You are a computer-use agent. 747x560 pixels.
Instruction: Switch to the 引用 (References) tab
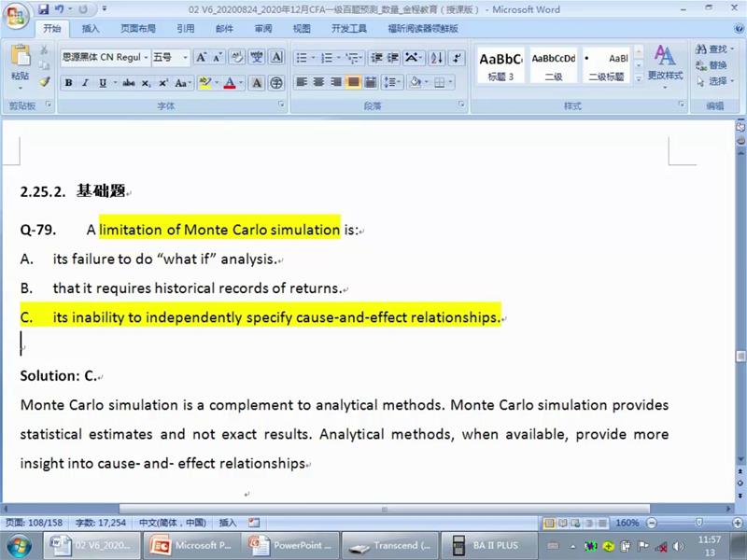tap(185, 29)
